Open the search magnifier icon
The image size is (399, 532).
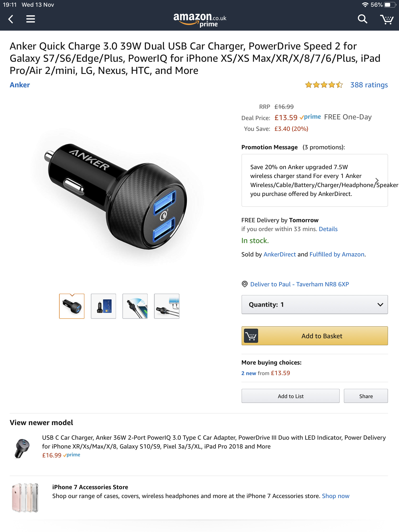point(362,19)
